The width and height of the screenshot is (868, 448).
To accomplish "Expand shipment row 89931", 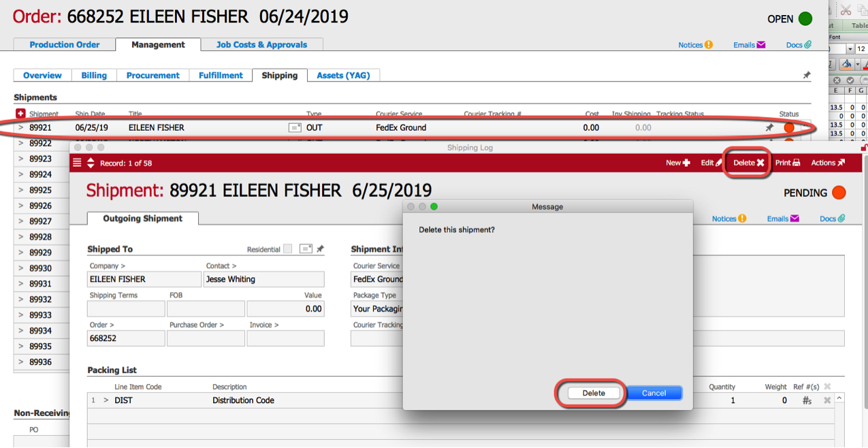I will point(20,284).
